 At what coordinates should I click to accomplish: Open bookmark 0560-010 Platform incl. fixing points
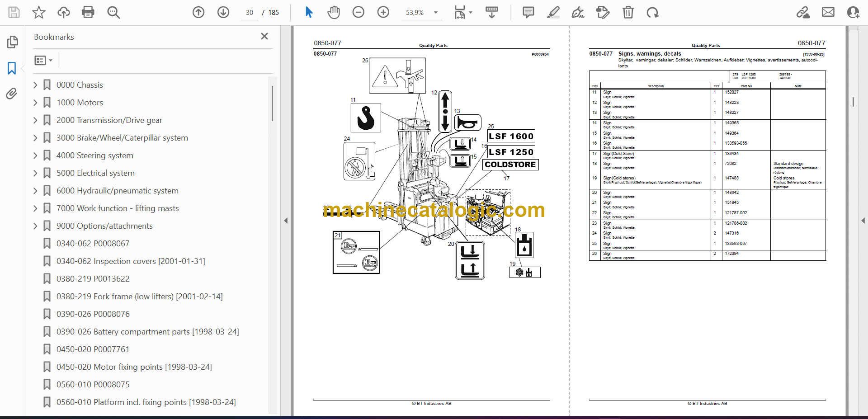click(x=146, y=402)
